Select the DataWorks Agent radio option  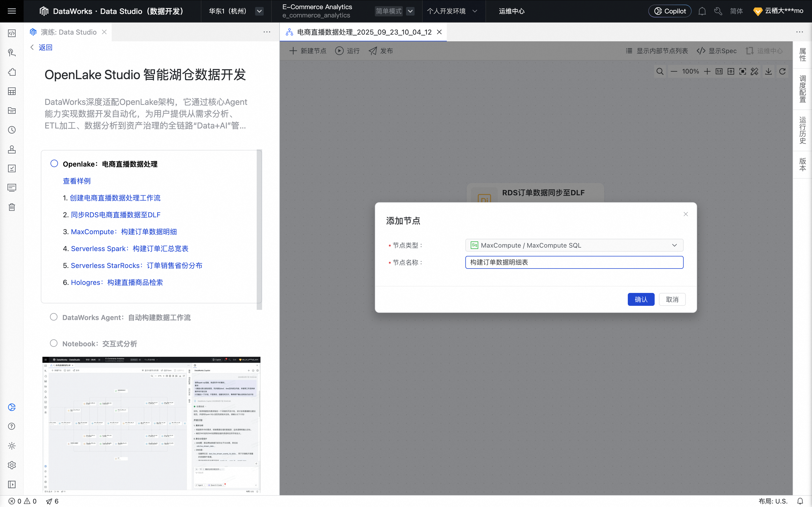tap(54, 317)
